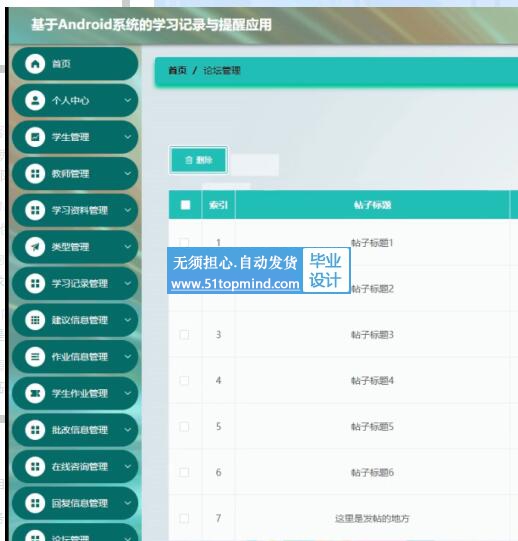
Task: Check the checkbox for row 5
Action: (x=184, y=427)
